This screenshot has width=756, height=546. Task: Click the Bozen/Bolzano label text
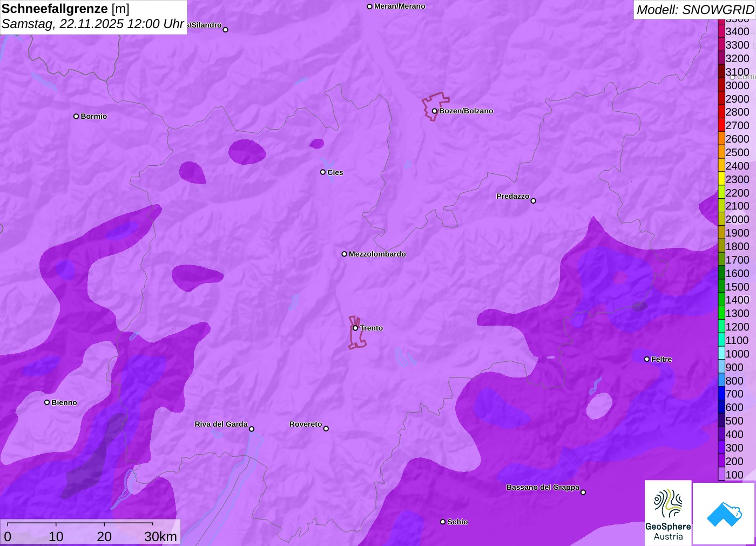click(x=466, y=111)
